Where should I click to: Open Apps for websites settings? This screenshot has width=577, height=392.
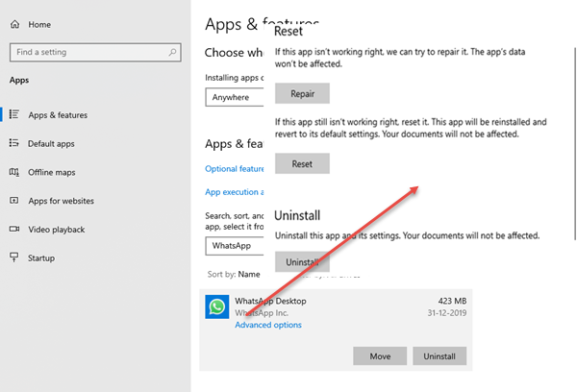(62, 201)
